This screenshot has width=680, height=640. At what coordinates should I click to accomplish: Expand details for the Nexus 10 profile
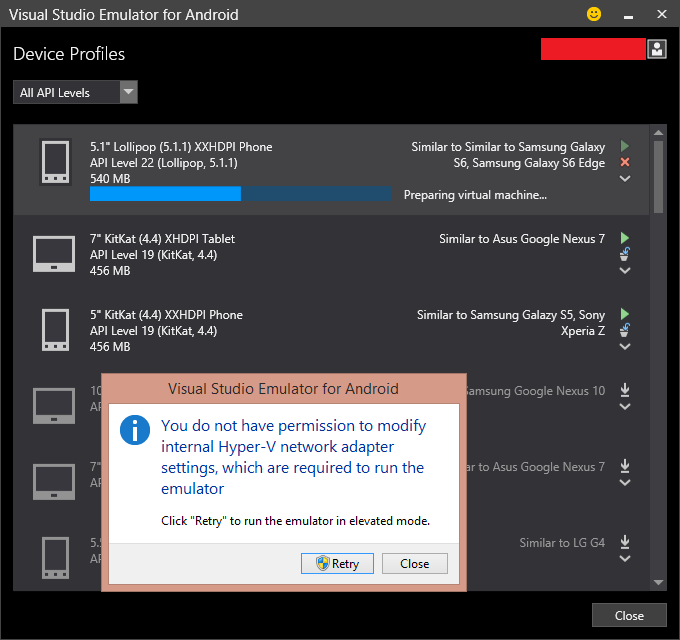(625, 406)
